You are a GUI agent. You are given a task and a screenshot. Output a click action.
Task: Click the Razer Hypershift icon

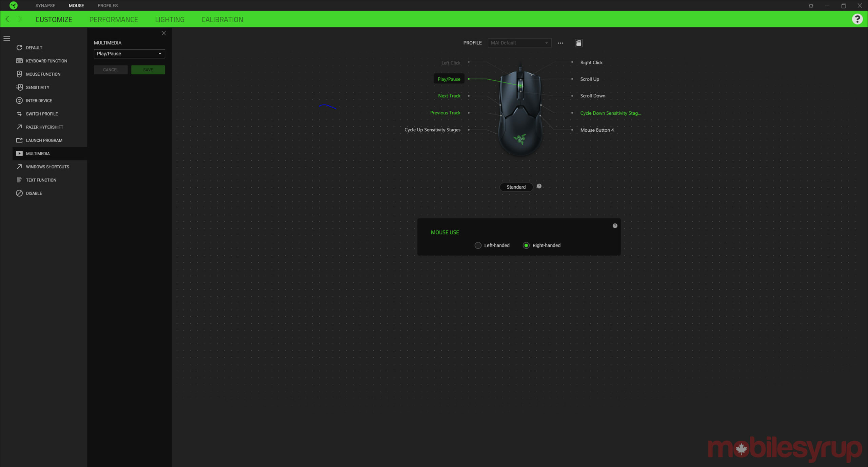point(19,127)
